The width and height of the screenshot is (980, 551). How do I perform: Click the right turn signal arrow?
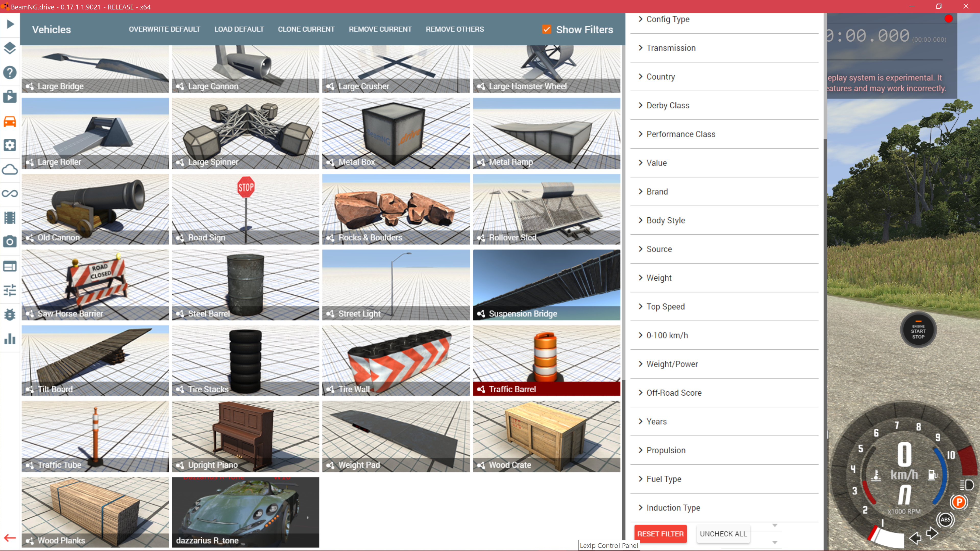[x=932, y=533]
